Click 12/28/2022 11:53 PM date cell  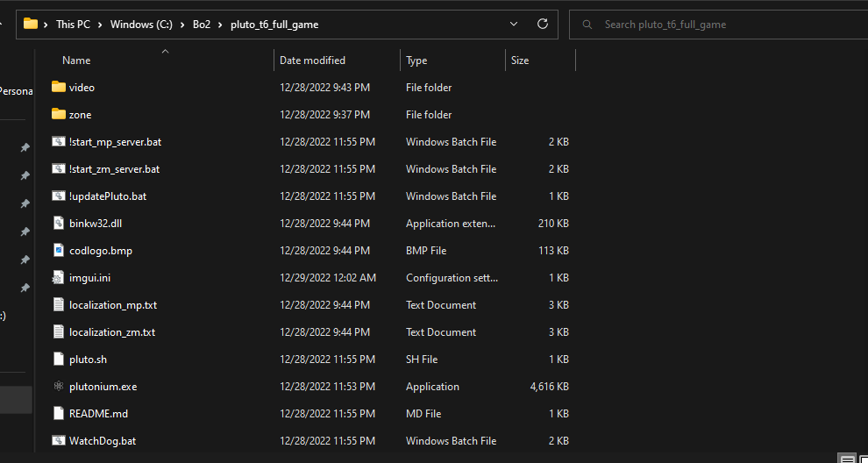[x=327, y=386]
